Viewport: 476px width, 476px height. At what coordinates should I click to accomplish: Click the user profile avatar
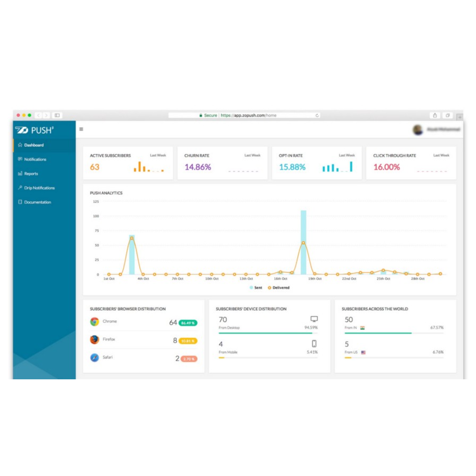tap(418, 129)
